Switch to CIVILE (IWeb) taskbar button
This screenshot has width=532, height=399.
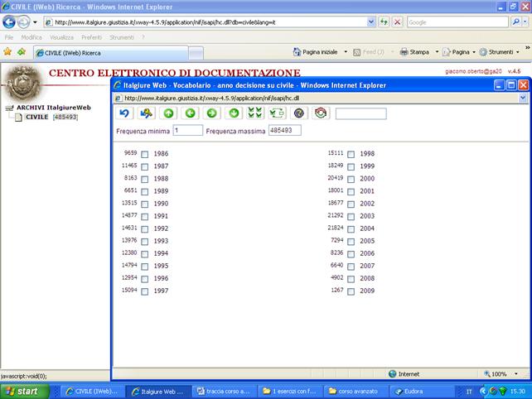(92, 392)
